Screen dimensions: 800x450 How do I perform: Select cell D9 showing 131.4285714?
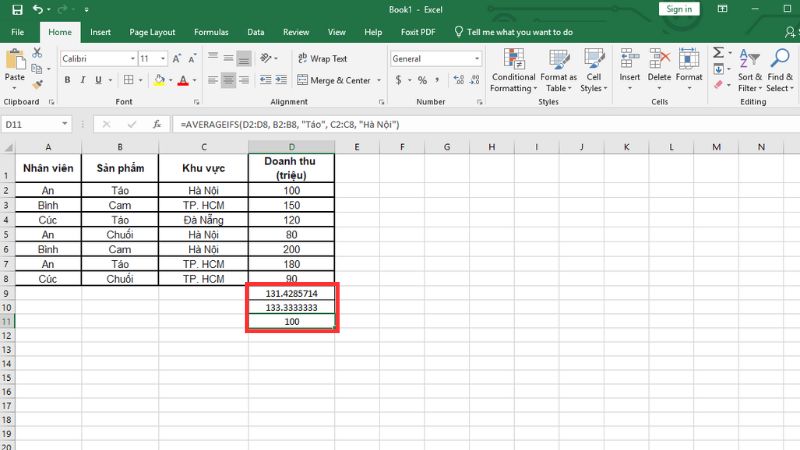pyautogui.click(x=291, y=295)
